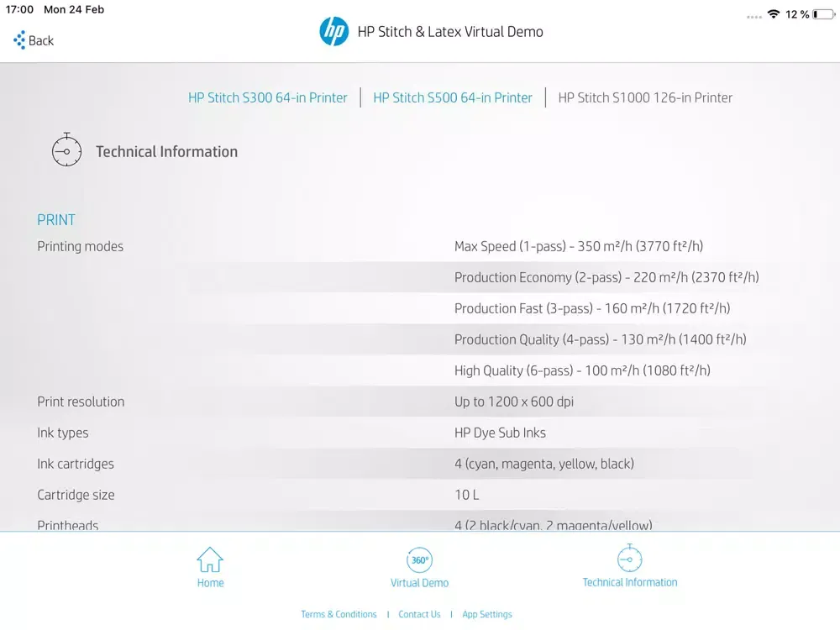This screenshot has height=630, width=840.
Task: Click '4 (cyan, magenta, yellow, black)' value
Action: (x=544, y=464)
